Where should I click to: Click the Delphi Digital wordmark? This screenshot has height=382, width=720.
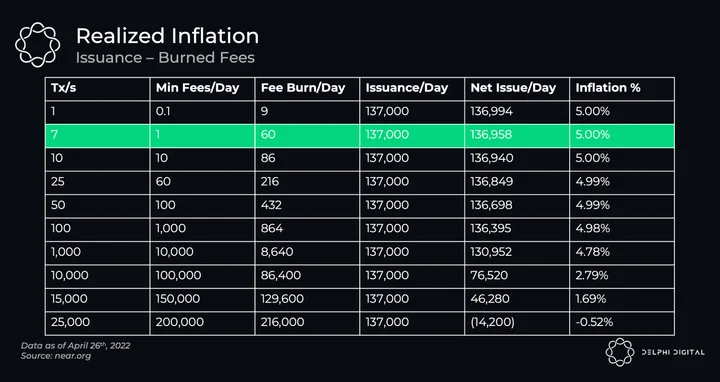pos(673,353)
